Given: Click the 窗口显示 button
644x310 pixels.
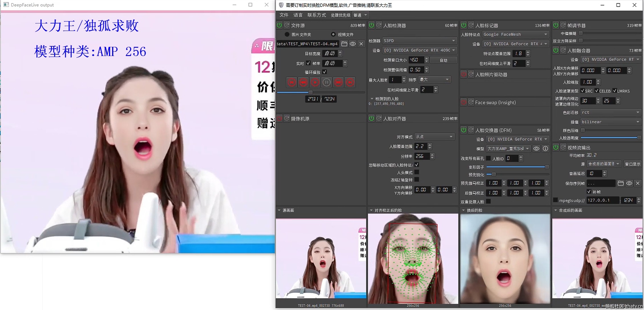Looking at the screenshot, I should click(633, 164).
